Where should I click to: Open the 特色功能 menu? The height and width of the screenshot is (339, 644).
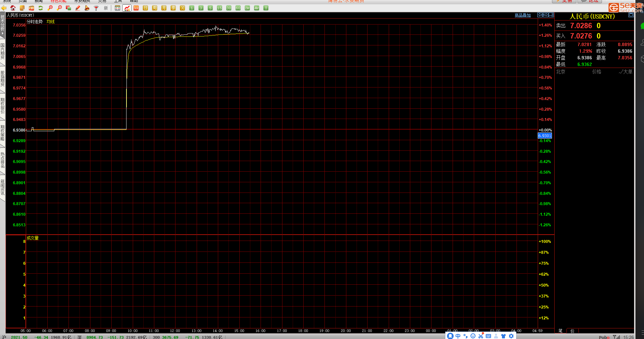click(x=58, y=1)
